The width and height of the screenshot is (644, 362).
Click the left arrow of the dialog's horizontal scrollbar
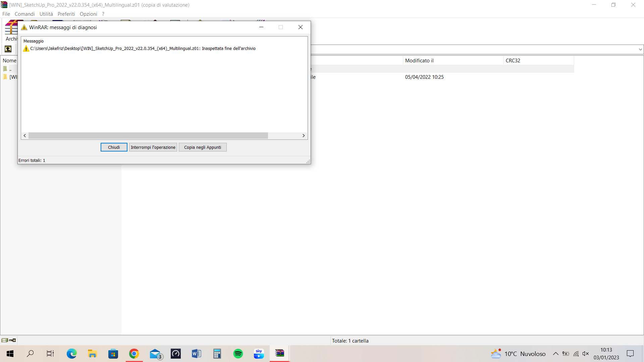pyautogui.click(x=25, y=135)
